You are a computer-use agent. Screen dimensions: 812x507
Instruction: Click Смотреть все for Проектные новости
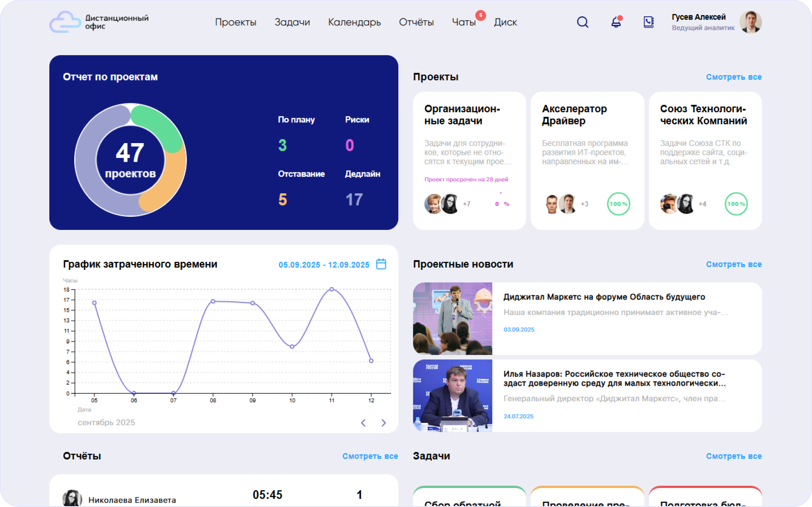(733, 264)
